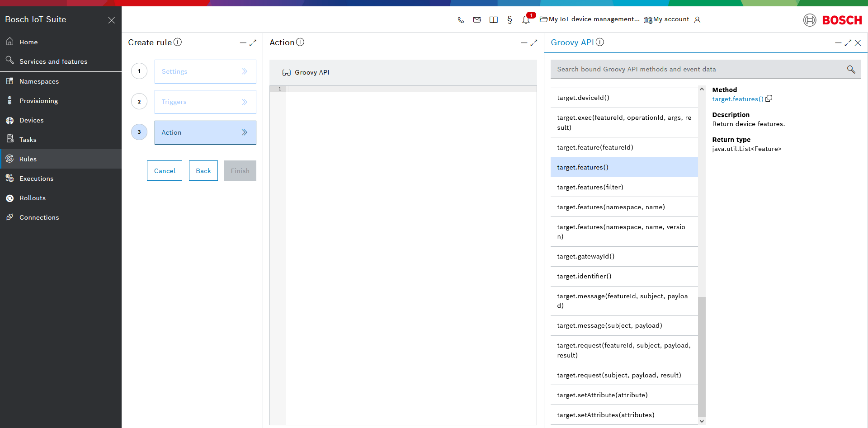Image resolution: width=868 pixels, height=428 pixels.
Task: Open Connections in sidebar
Action: [61, 217]
